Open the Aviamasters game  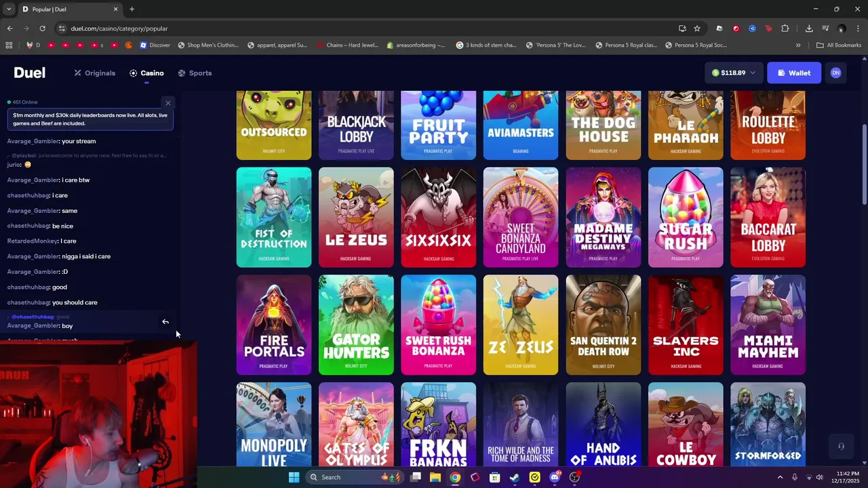click(x=521, y=125)
